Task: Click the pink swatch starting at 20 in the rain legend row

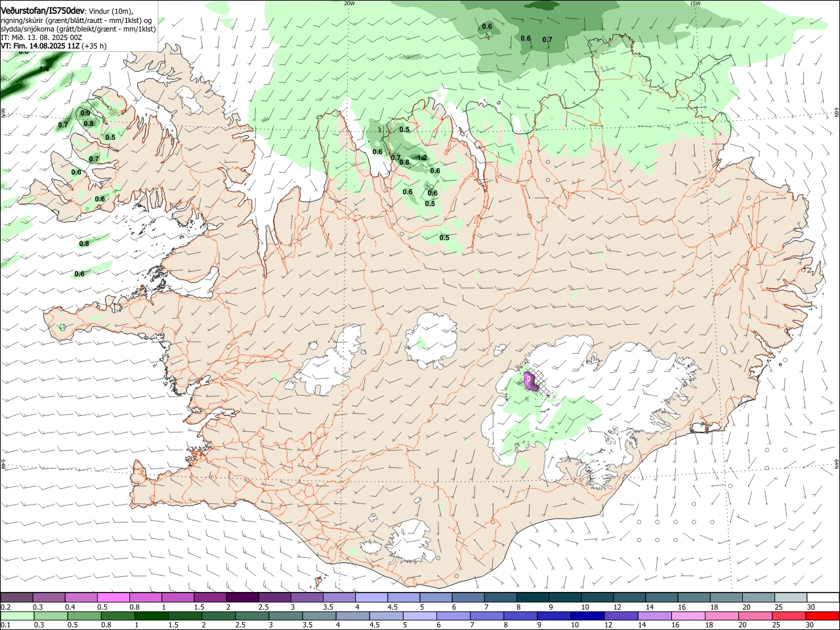Action: click(755, 616)
